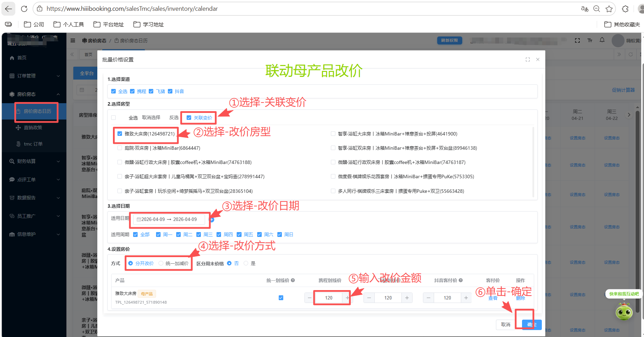
Task: Open the 促销计算器 link
Action: pos(623,90)
